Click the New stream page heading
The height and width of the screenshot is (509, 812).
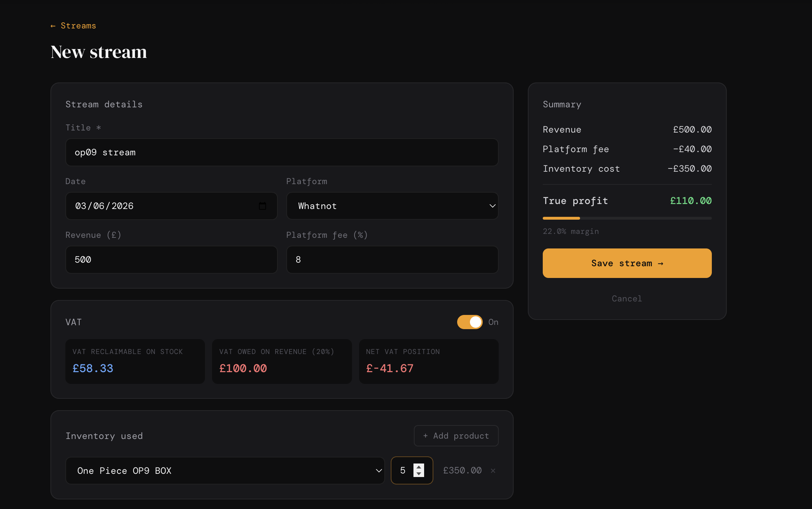99,52
